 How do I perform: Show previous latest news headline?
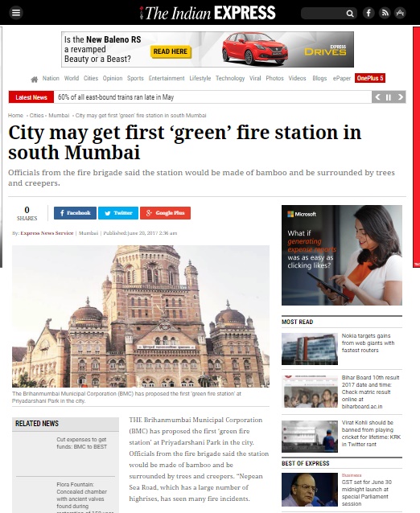pos(378,97)
